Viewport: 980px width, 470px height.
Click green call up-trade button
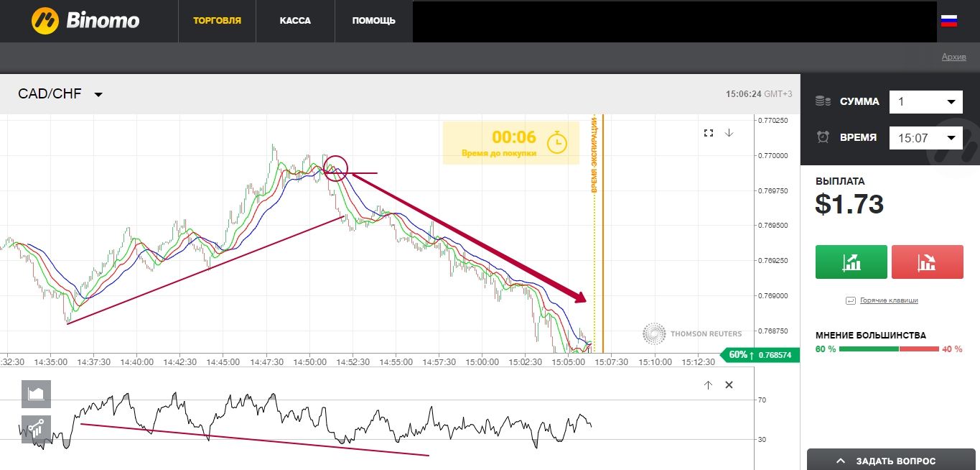tap(851, 262)
